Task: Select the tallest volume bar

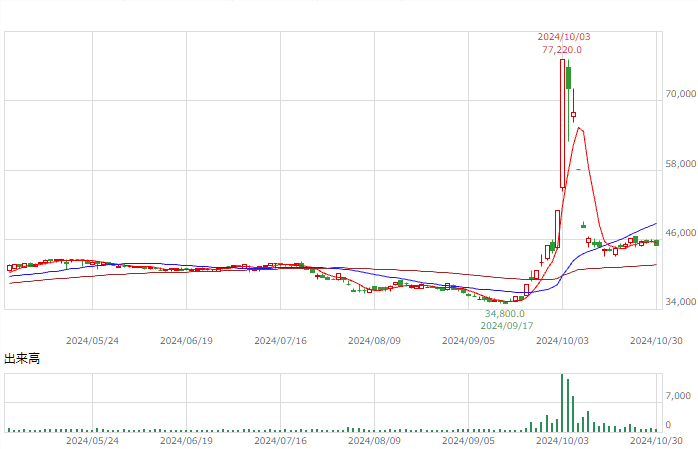Action: tap(562, 403)
